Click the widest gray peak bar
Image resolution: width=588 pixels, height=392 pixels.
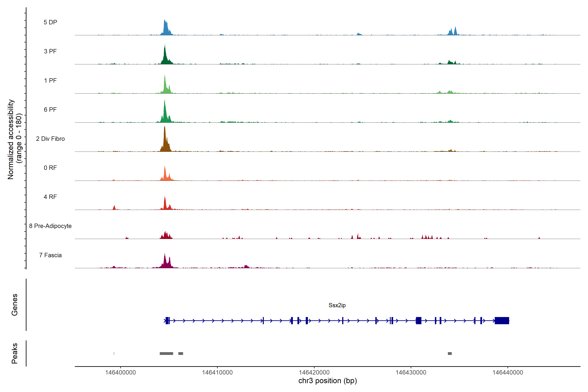tap(166, 353)
